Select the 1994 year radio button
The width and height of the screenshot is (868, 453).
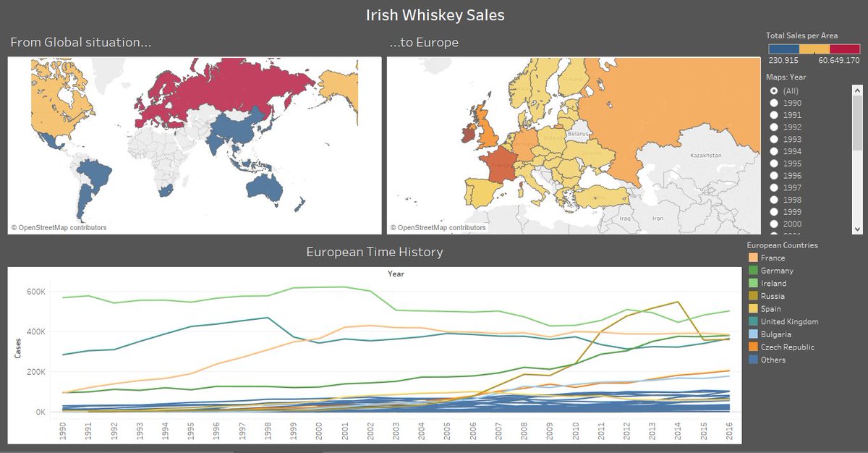[x=774, y=151]
